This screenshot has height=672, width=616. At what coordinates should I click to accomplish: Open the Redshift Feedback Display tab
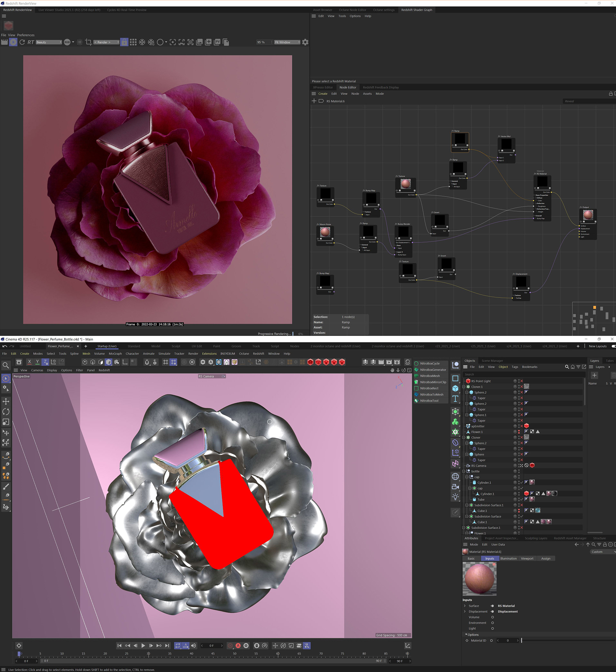pos(381,87)
